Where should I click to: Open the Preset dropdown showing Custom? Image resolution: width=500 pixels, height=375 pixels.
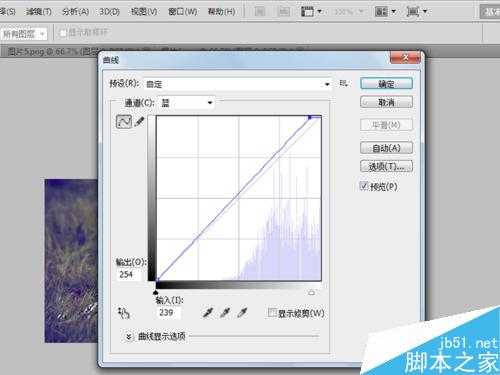(238, 84)
